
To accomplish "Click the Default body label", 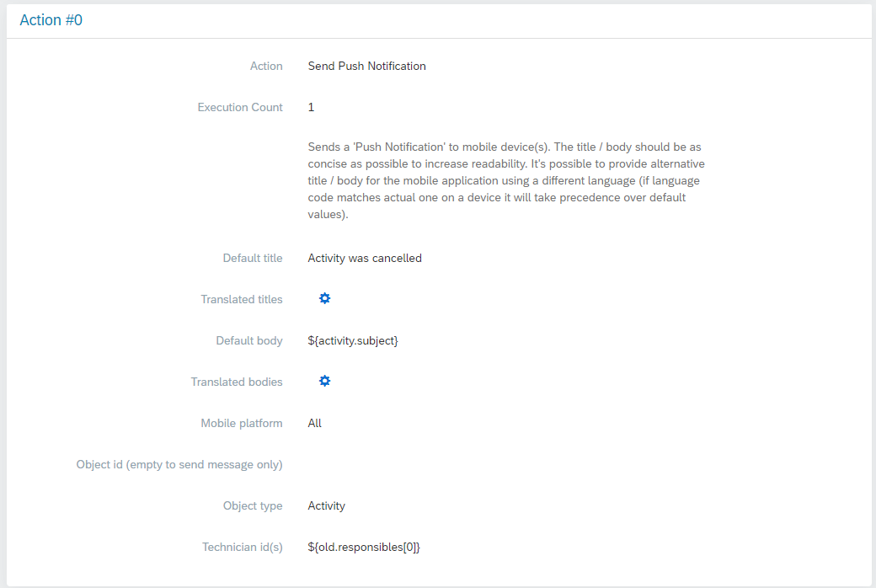I will 249,340.
